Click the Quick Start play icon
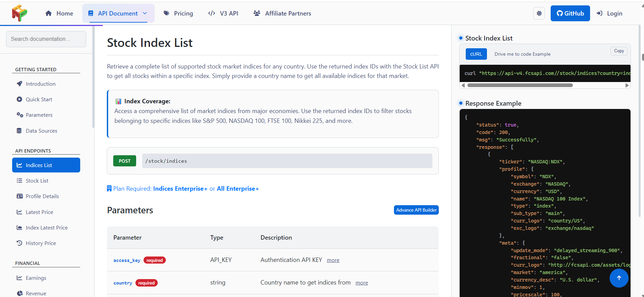644x297 pixels. click(x=20, y=99)
